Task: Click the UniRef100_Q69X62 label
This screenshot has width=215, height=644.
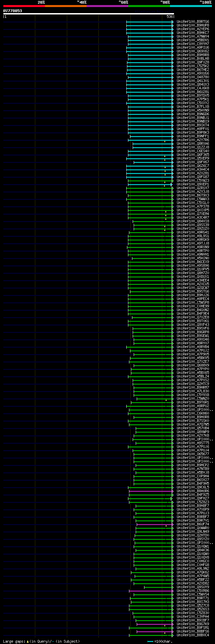Action: [193, 51]
